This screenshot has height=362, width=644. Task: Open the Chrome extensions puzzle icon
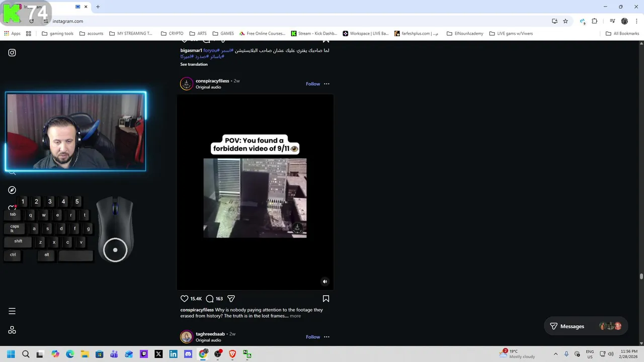595,21
